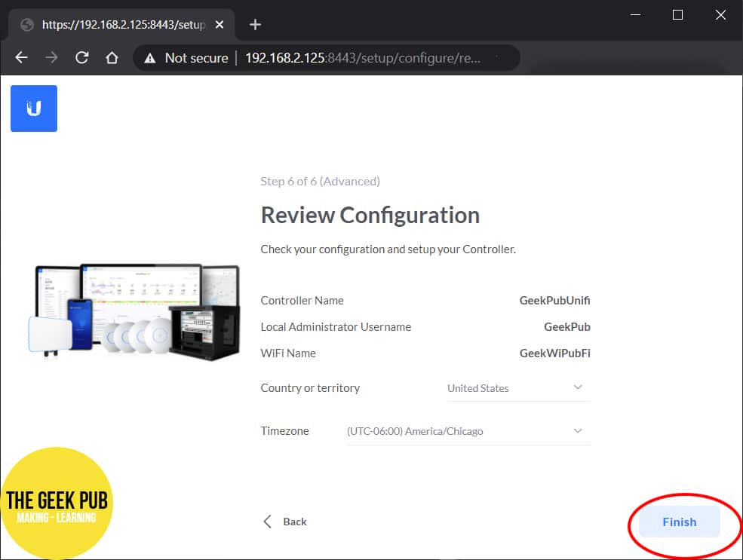
Task: Click the UniFi logo icon
Action: pos(34,109)
